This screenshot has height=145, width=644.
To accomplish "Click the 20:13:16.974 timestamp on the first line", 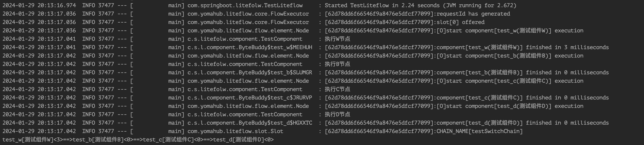I will 57,6.
